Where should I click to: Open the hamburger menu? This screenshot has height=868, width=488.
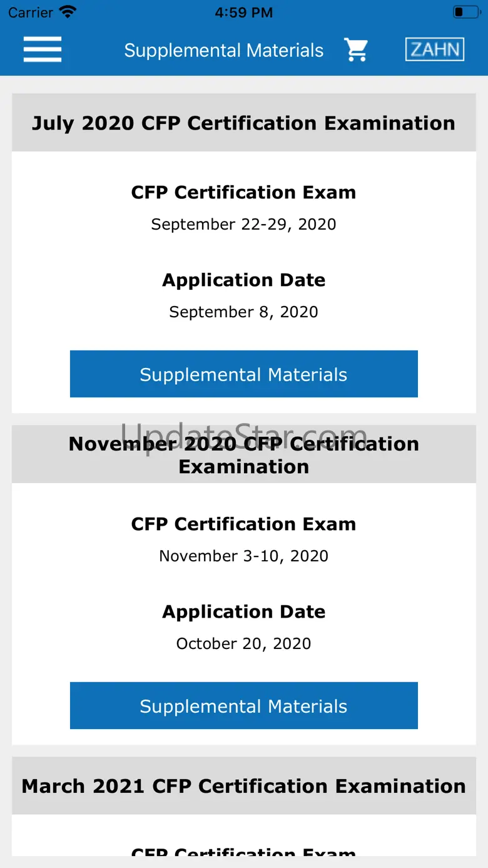click(43, 49)
